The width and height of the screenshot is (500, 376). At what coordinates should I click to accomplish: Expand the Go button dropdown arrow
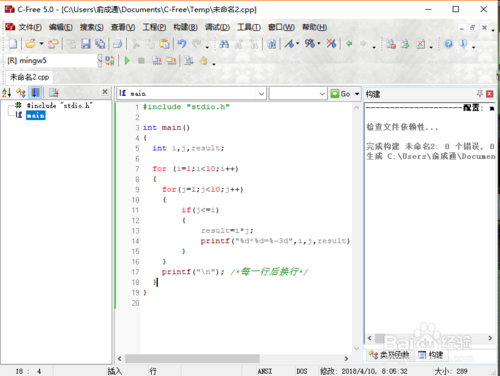click(x=357, y=94)
